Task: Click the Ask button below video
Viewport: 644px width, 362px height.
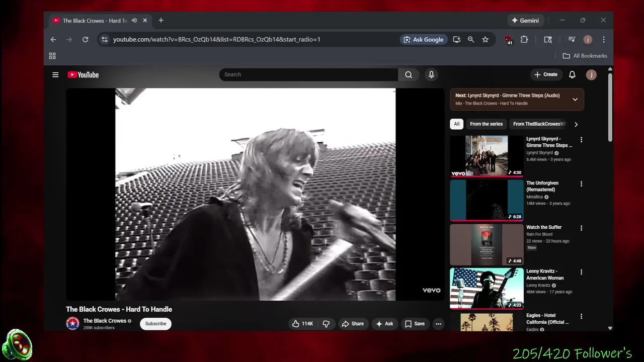Action: point(384,324)
